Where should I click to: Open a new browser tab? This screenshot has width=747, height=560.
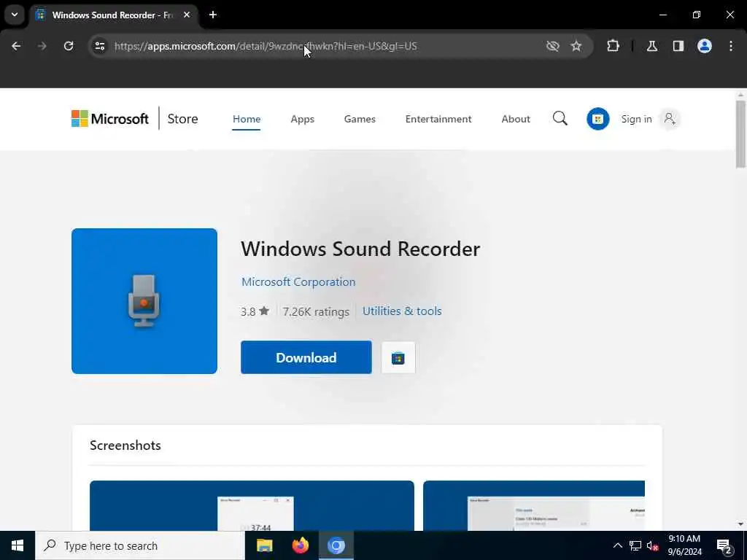pos(213,15)
